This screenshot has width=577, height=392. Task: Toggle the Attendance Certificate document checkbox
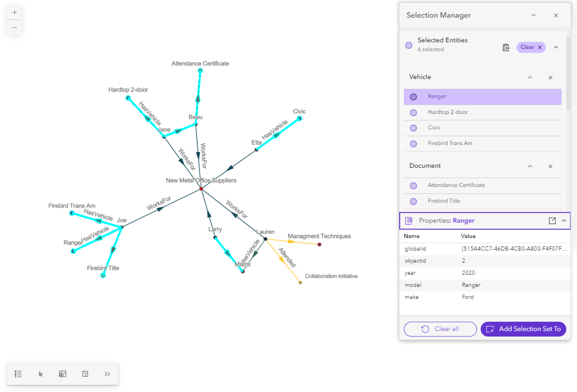413,185
